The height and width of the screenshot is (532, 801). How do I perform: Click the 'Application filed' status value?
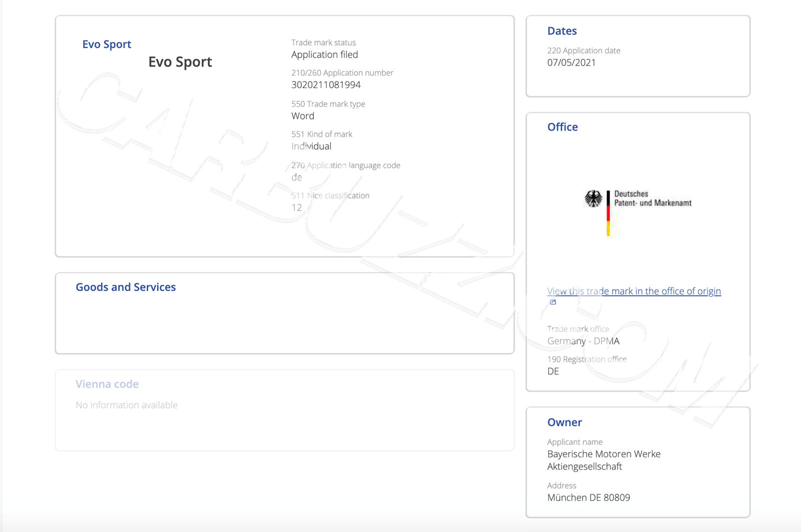click(x=324, y=55)
